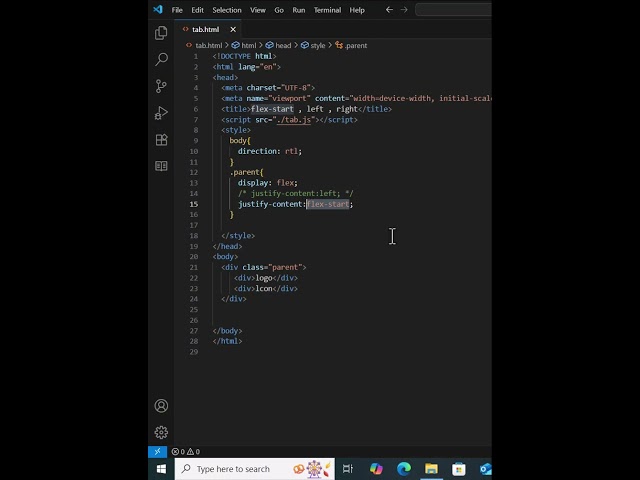
Task: Open Run and Debug view
Action: point(161,113)
